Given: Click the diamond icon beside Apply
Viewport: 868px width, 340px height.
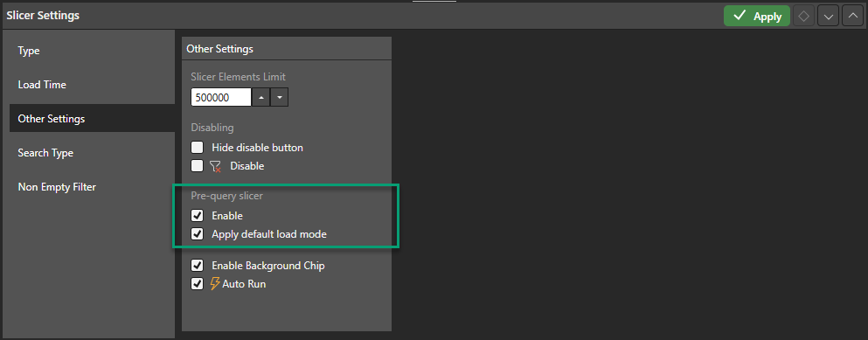Looking at the screenshot, I should point(804,16).
